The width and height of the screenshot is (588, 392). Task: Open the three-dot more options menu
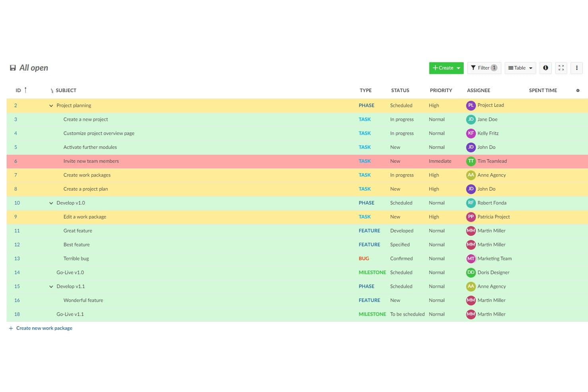coord(576,68)
